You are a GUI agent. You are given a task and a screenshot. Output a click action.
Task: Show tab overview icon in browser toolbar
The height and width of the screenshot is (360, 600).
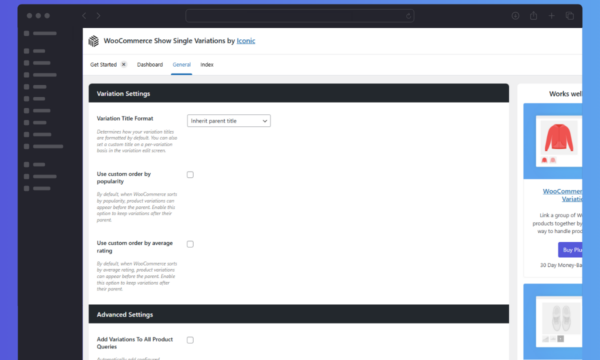click(x=570, y=16)
